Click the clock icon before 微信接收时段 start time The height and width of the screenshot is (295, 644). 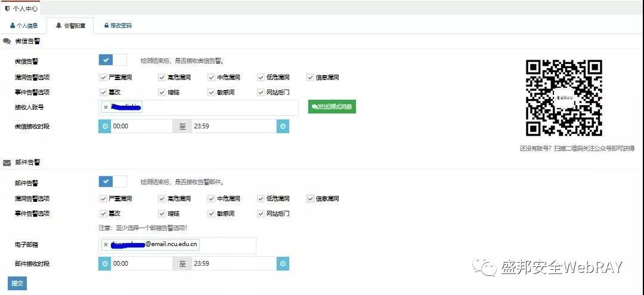tap(105, 127)
